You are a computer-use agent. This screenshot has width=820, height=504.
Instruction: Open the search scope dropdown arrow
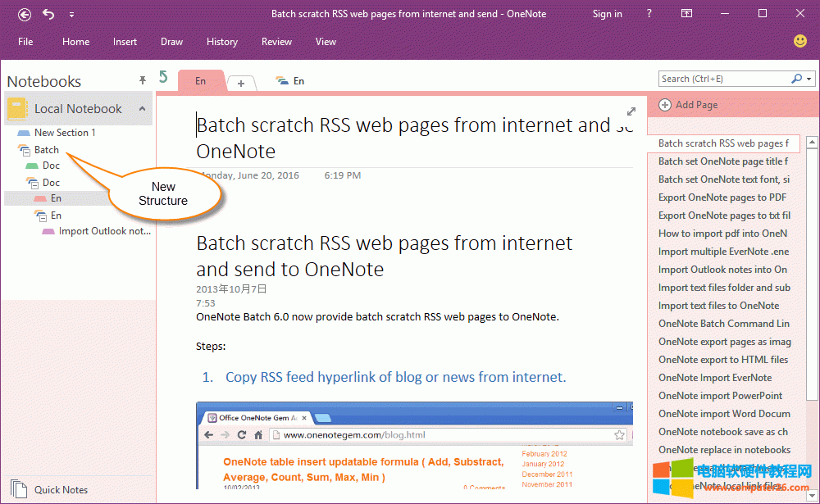point(809,79)
